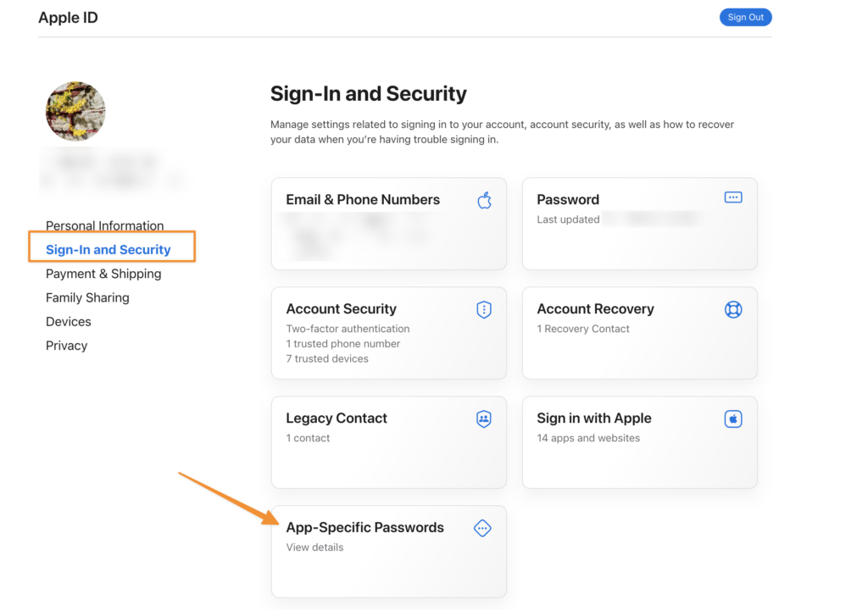Viewport: 868px width, 610px height.
Task: Click the Sign in with Apple icon
Action: (733, 419)
